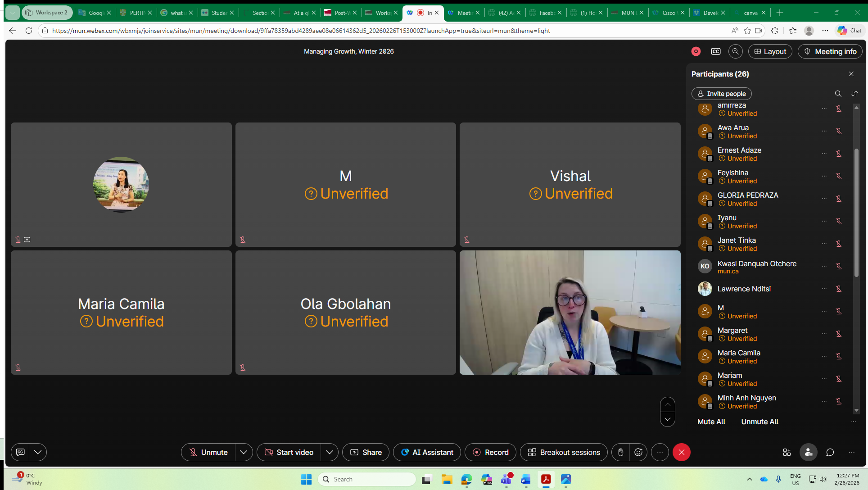Open the reactions emoji icon
The image size is (868, 490).
tap(638, 452)
